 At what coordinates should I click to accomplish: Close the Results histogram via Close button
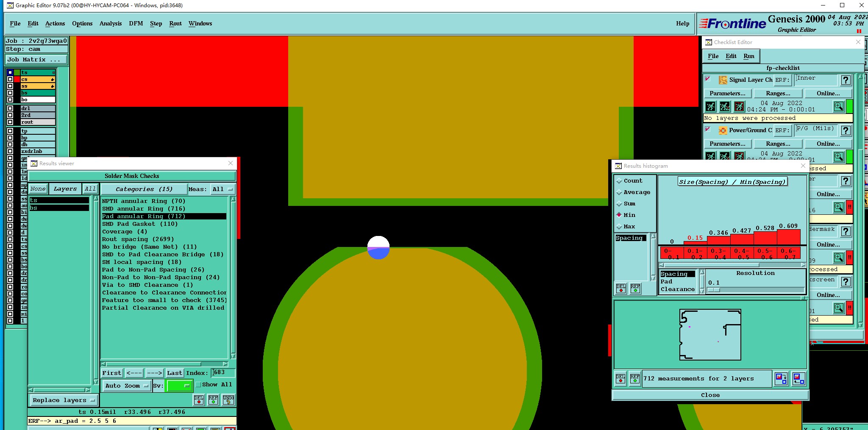click(x=710, y=395)
